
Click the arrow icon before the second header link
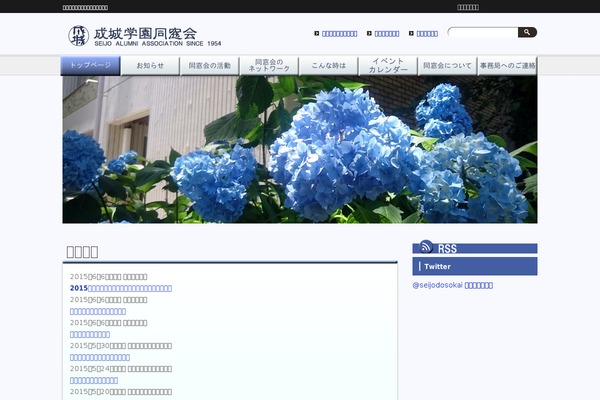[x=369, y=34]
